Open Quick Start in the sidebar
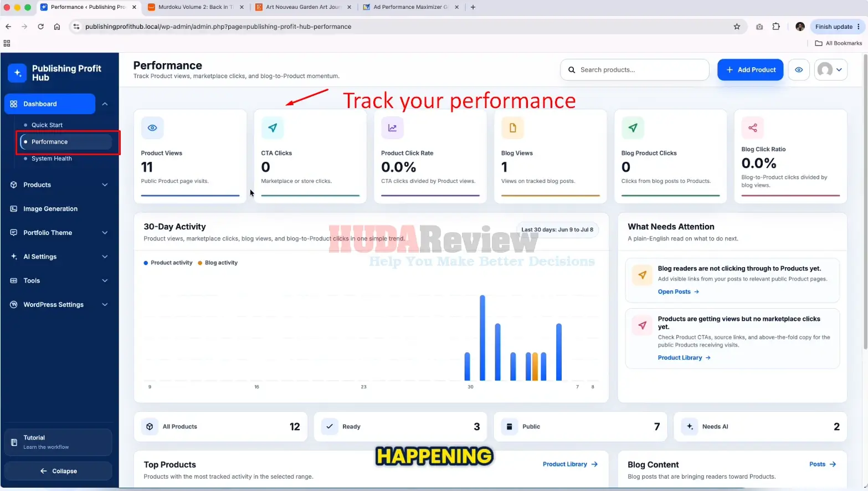The image size is (868, 491). [47, 125]
